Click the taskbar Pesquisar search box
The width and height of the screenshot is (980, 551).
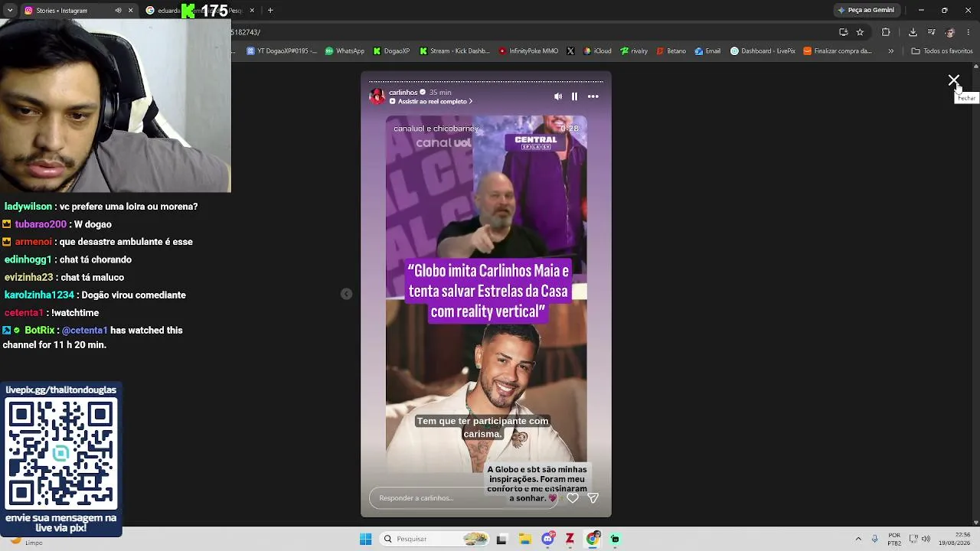tap(435, 539)
